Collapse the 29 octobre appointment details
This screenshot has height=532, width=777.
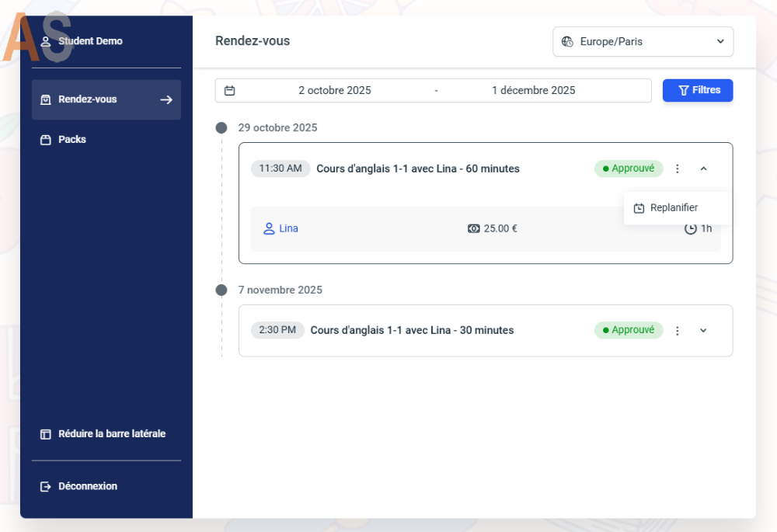click(703, 169)
